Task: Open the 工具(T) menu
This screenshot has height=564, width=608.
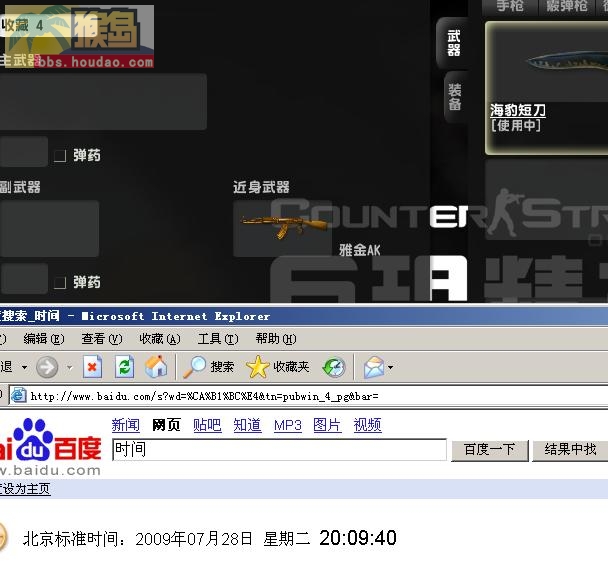Action: tap(218, 339)
